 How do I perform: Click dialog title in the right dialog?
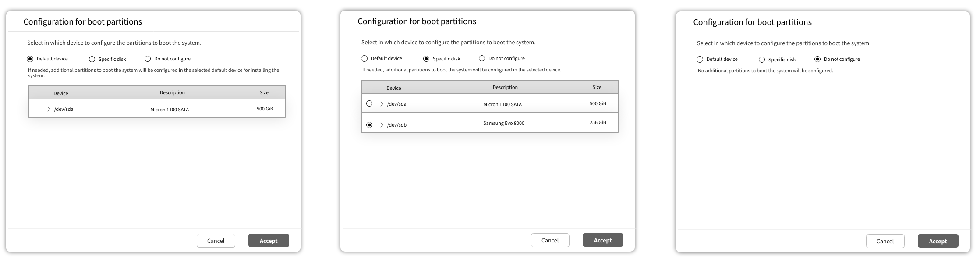pos(753,22)
